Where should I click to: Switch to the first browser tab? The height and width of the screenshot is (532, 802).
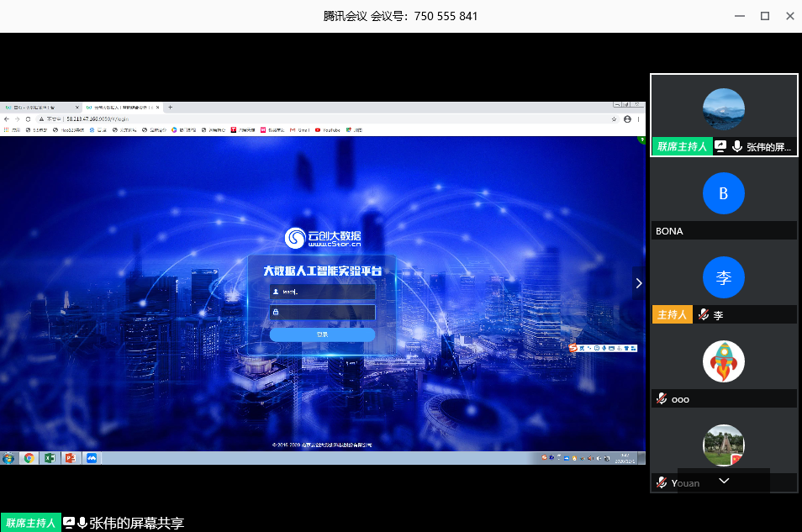pos(38,108)
